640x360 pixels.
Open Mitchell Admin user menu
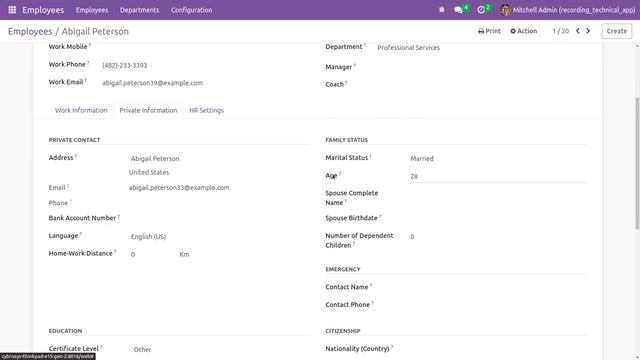[568, 10]
